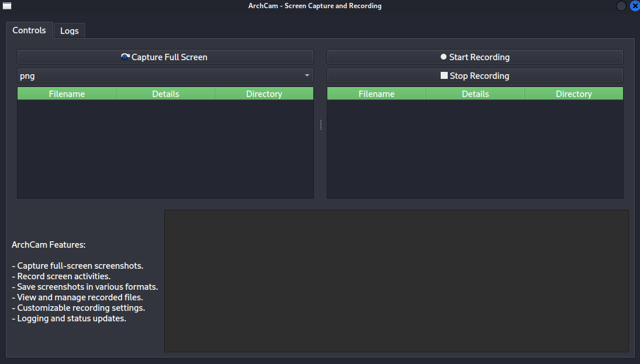
Task: Click the dropdown arrow on the format selector
Action: pyautogui.click(x=306, y=75)
